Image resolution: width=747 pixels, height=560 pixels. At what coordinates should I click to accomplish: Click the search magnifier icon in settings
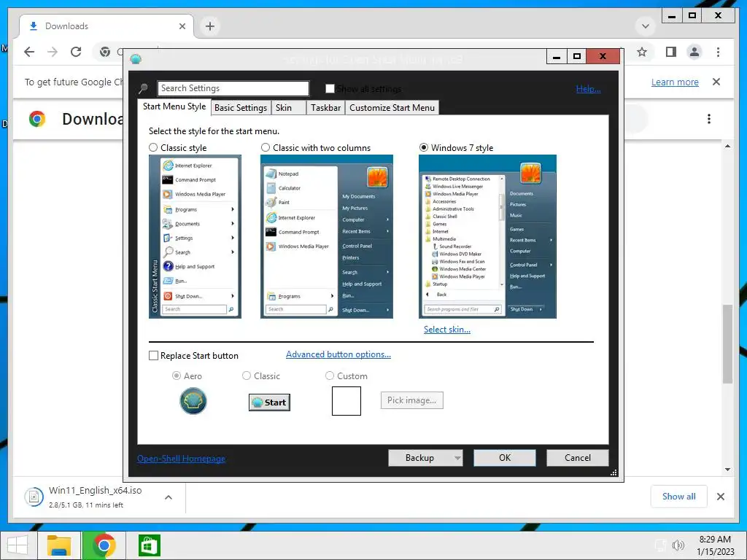143,88
